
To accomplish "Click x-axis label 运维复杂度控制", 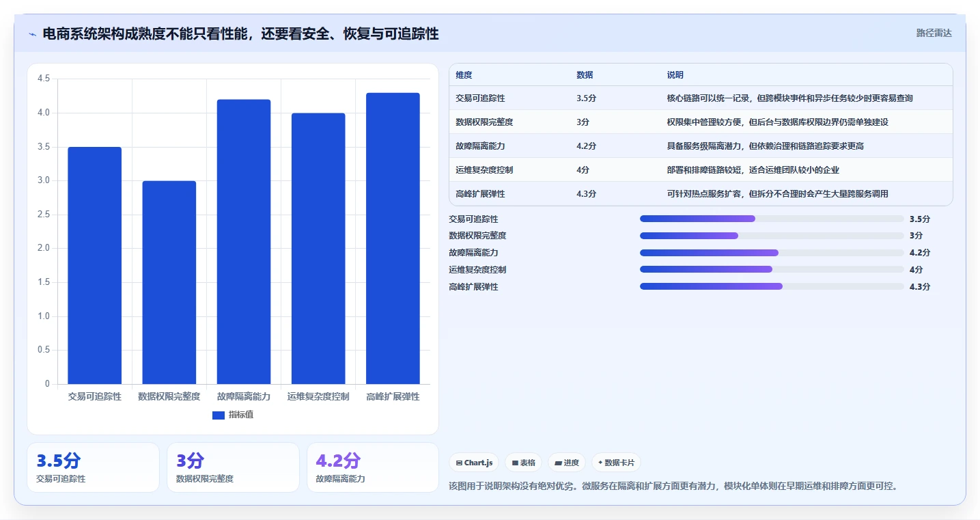I will click(x=318, y=397).
